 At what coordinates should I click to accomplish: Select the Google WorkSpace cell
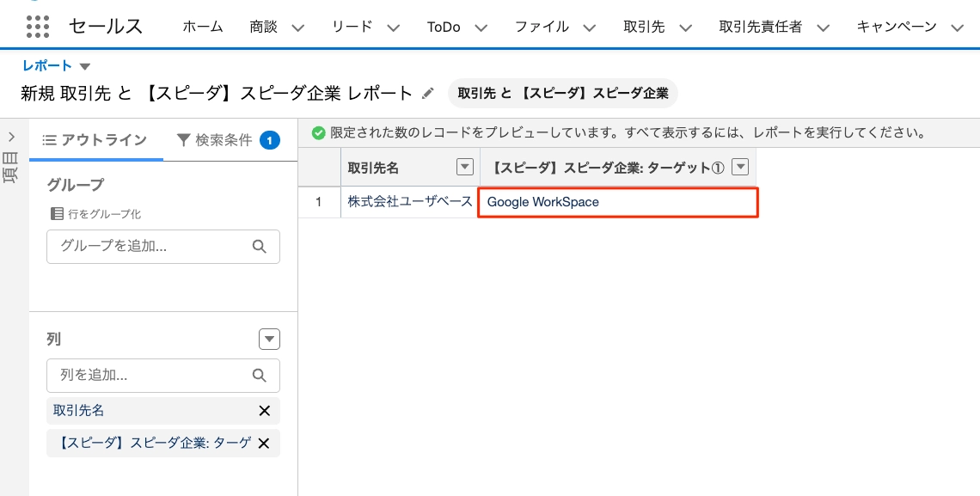(617, 202)
